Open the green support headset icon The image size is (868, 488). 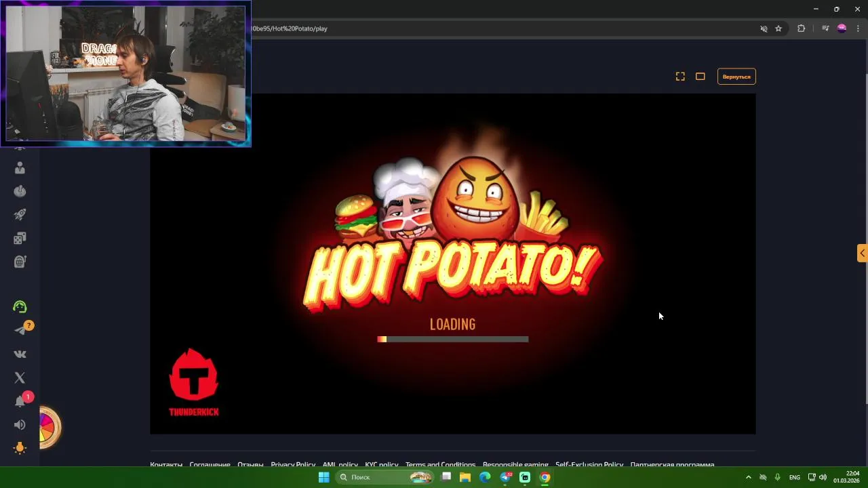[x=20, y=306]
